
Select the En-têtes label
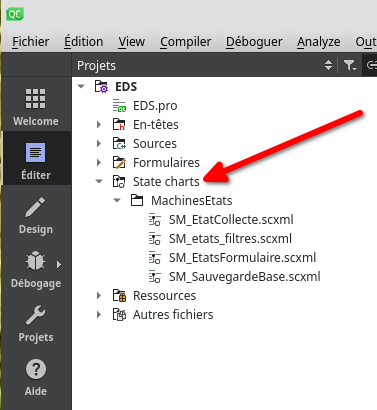pos(156,125)
